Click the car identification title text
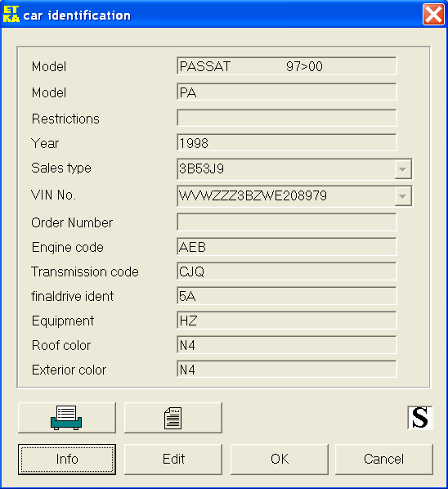This screenshot has height=489, width=448. pyautogui.click(x=77, y=16)
